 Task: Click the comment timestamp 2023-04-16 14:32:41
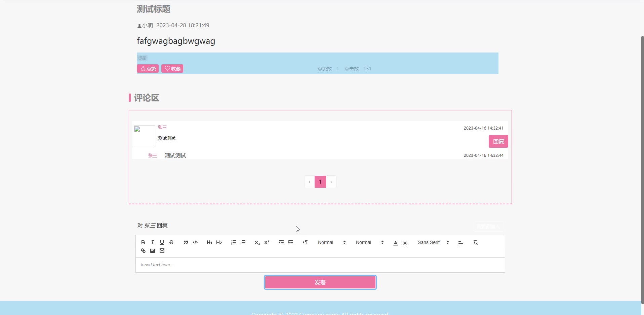tap(483, 128)
